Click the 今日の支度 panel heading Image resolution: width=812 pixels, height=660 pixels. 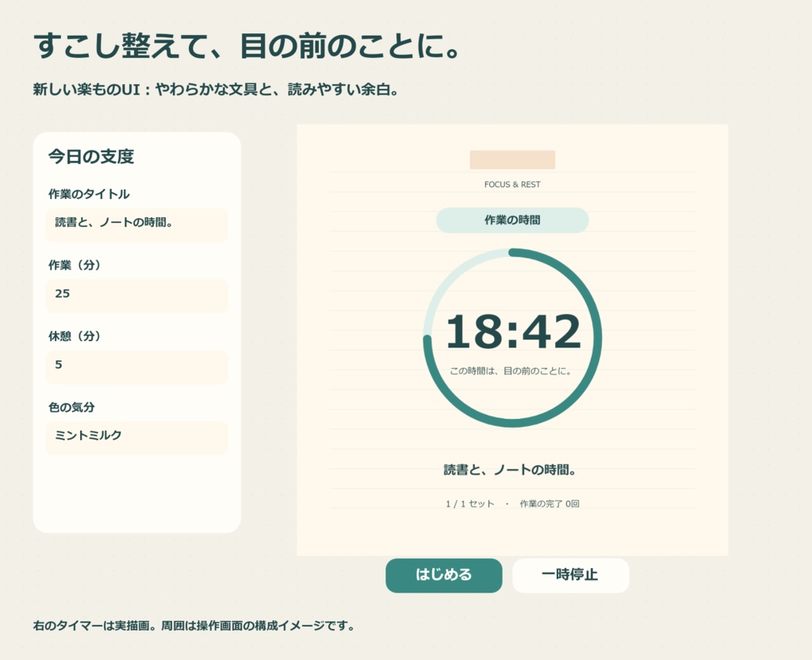pyautogui.click(x=91, y=156)
